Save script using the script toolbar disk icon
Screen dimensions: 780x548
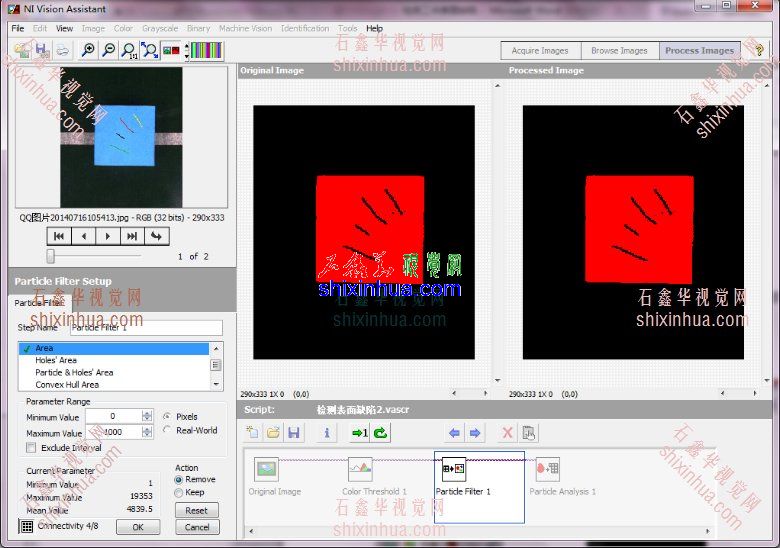(293, 433)
